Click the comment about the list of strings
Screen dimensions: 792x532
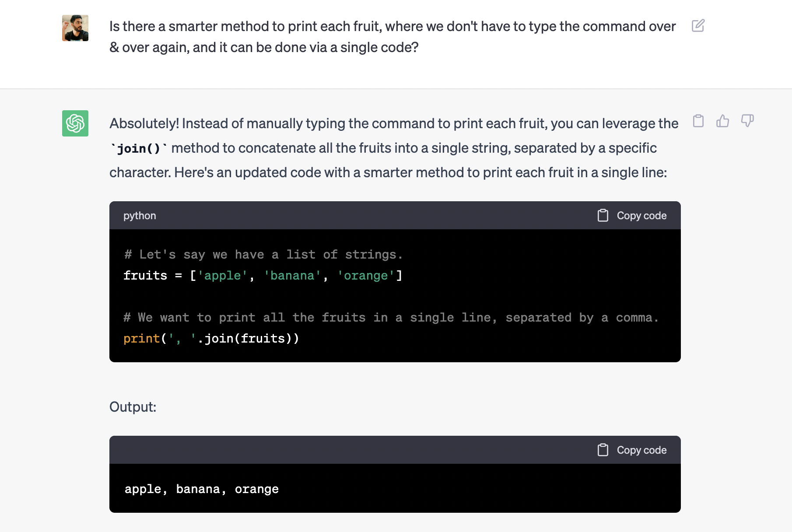point(263,254)
